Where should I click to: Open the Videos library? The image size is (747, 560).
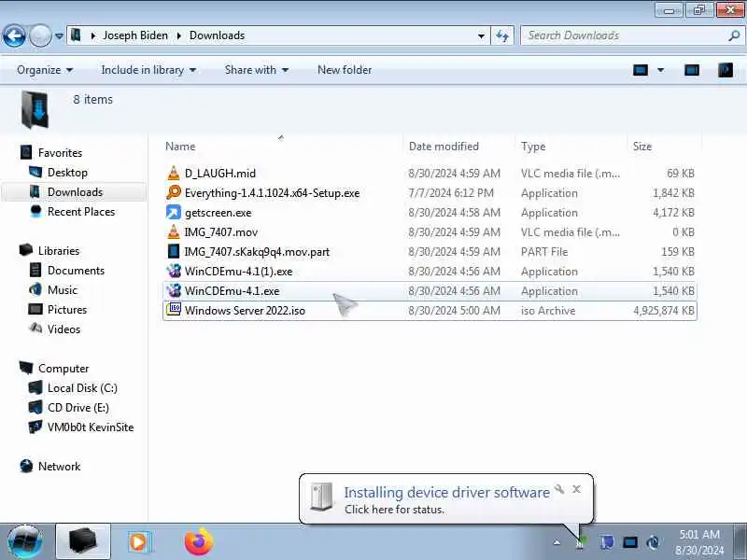click(x=63, y=329)
